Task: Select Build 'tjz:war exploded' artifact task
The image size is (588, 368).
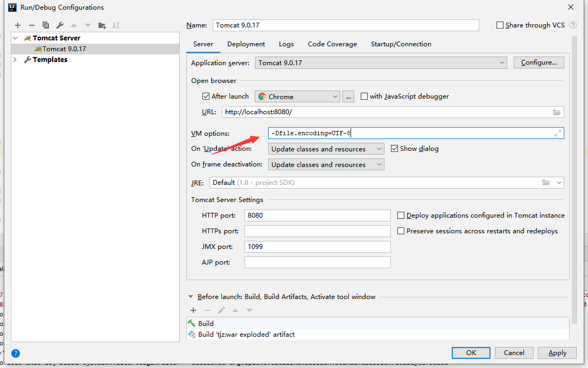Action: pos(377,334)
